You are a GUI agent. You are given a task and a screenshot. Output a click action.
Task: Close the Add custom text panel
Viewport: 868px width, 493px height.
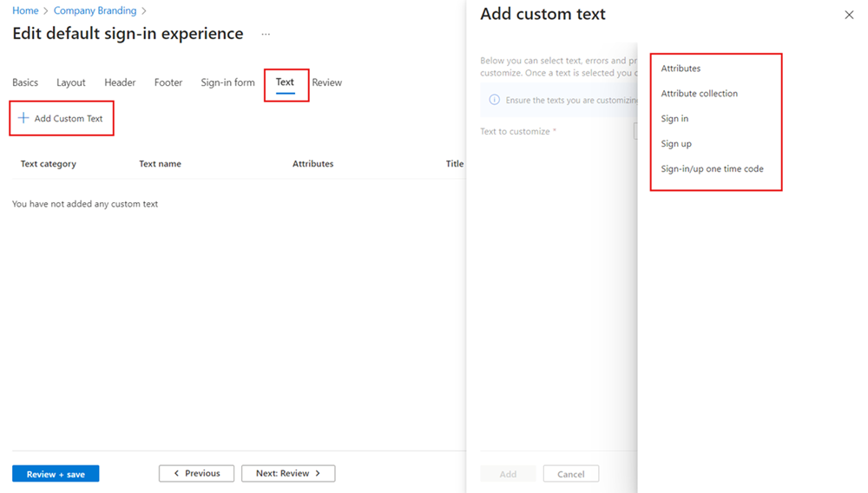pos(849,15)
